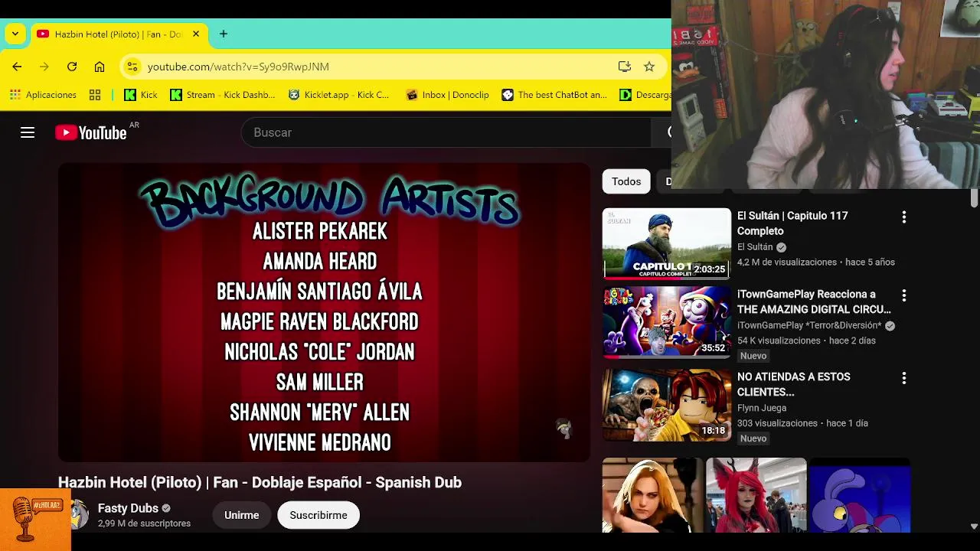Open options menu for El Sultán video
This screenshot has height=551, width=980.
pos(904,217)
